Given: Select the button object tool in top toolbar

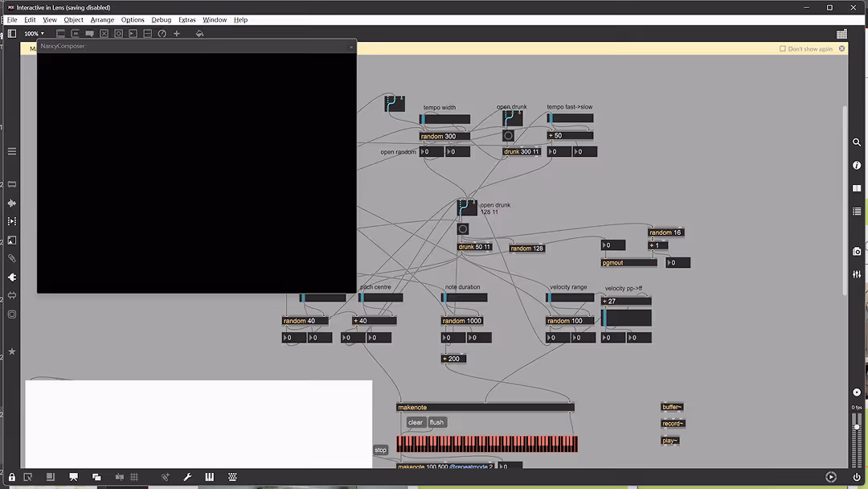Looking at the screenshot, I should coord(118,33).
